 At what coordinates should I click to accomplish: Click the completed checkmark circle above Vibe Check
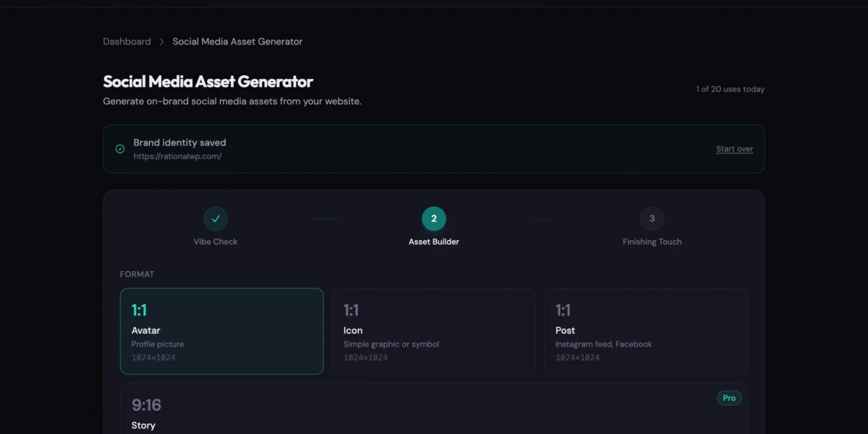click(216, 218)
